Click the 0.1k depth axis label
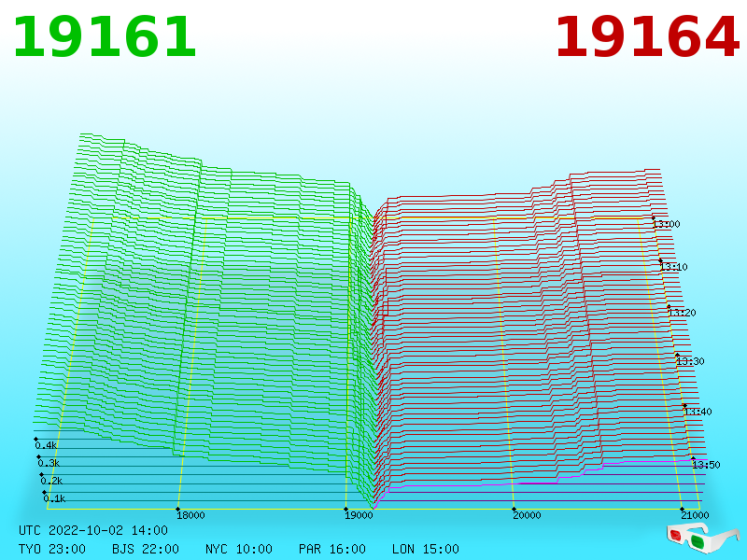Viewport: 747px width, 560px height. tap(54, 498)
